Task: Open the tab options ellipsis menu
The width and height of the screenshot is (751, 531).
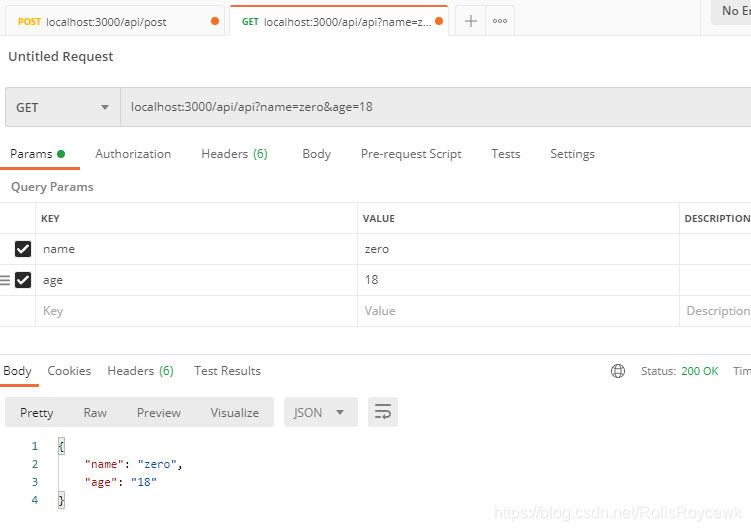Action: (x=500, y=21)
